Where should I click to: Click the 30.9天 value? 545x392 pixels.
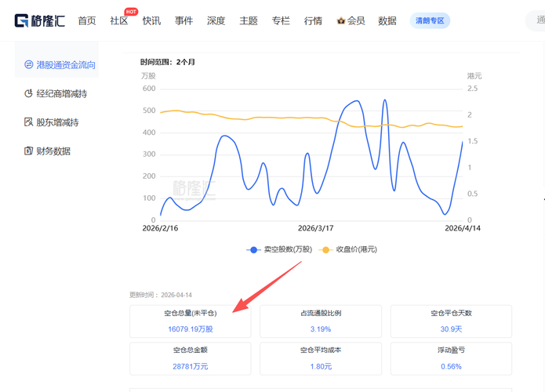pos(451,329)
